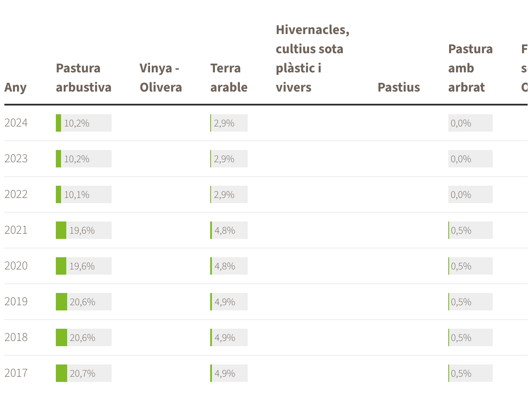532x395 pixels.
Task: Click the 2020 Pastura arbustiva 19,6% bar
Action: click(83, 266)
